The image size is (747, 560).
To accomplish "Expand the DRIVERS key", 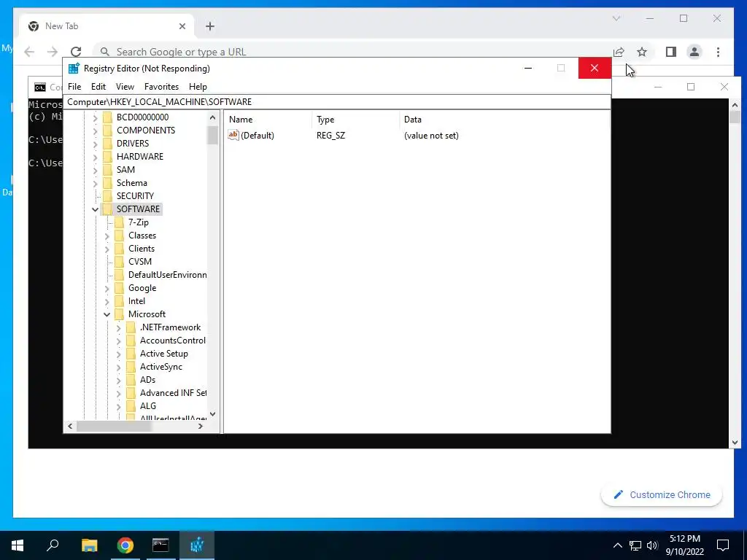I will pos(96,144).
